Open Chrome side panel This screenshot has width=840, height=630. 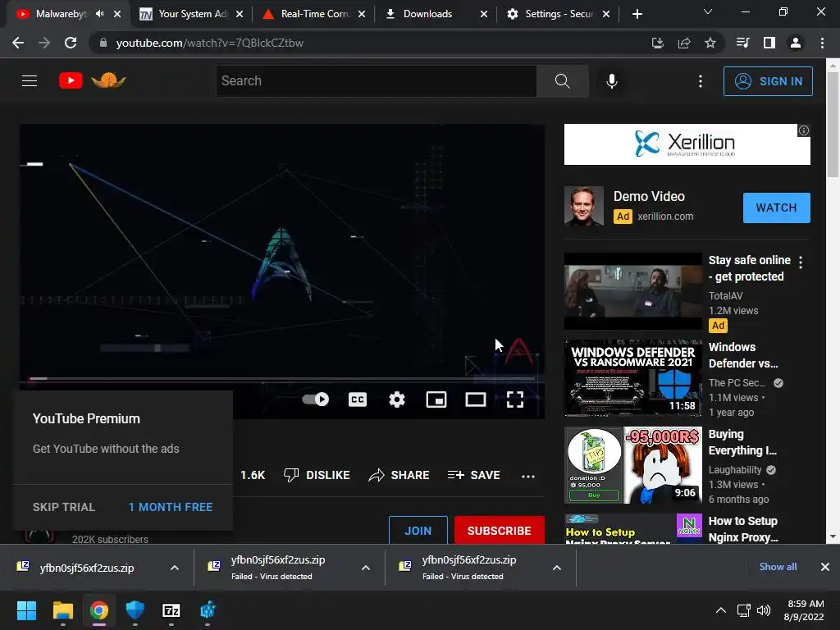769,43
